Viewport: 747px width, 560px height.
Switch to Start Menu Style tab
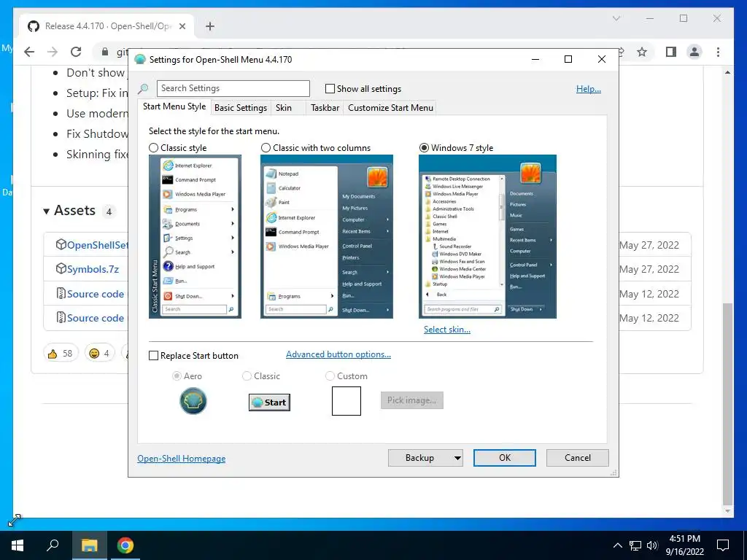(x=174, y=106)
